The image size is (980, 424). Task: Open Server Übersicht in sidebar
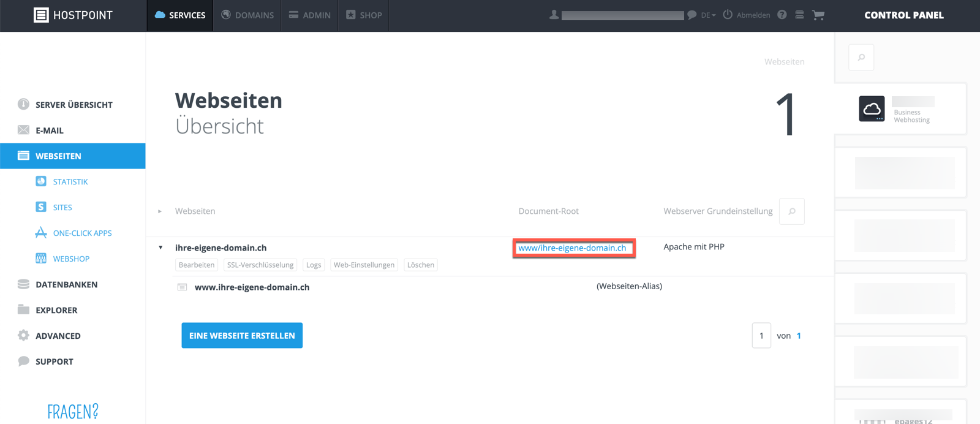click(73, 105)
